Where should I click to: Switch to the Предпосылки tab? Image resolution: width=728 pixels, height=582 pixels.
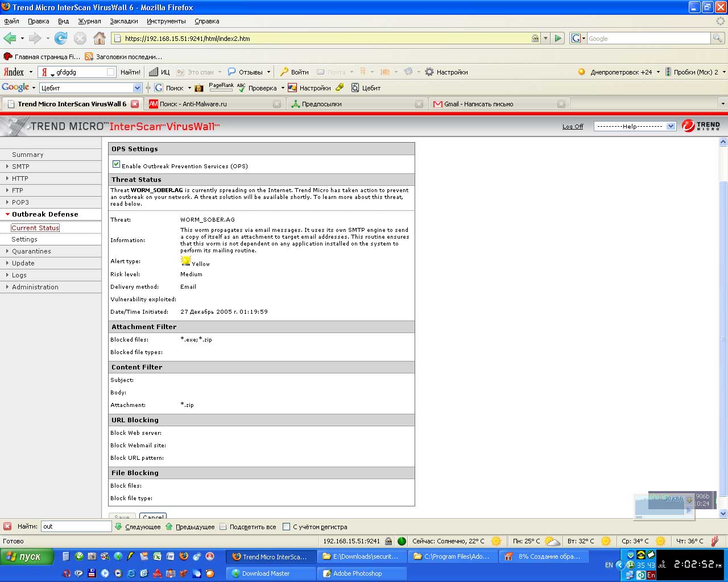point(357,104)
